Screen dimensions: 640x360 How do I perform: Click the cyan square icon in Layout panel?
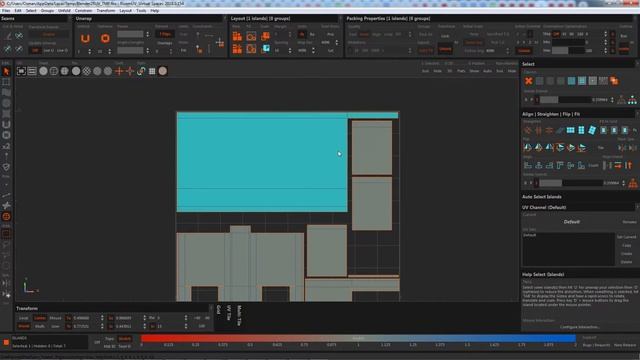266,49
